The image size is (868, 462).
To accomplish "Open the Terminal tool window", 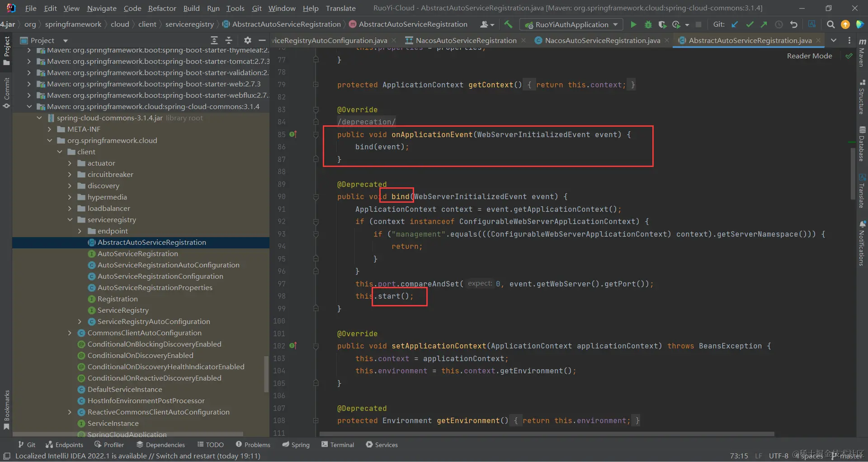I will point(338,445).
